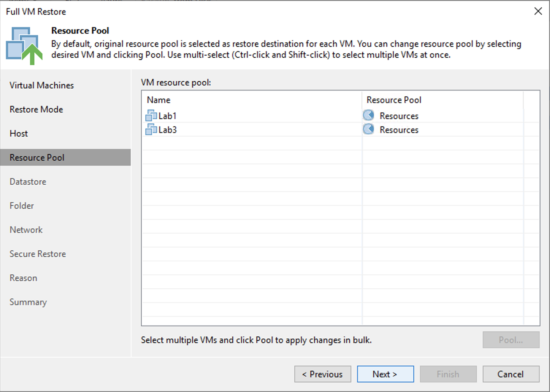This screenshot has height=392, width=550.
Task: Sort by the Name column header
Action: click(252, 100)
